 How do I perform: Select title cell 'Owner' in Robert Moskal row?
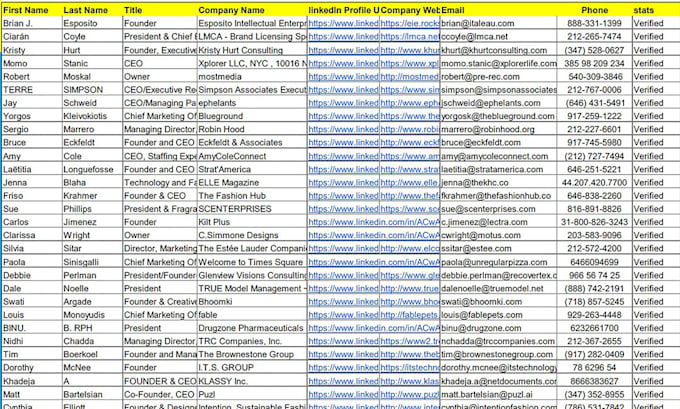coord(160,77)
